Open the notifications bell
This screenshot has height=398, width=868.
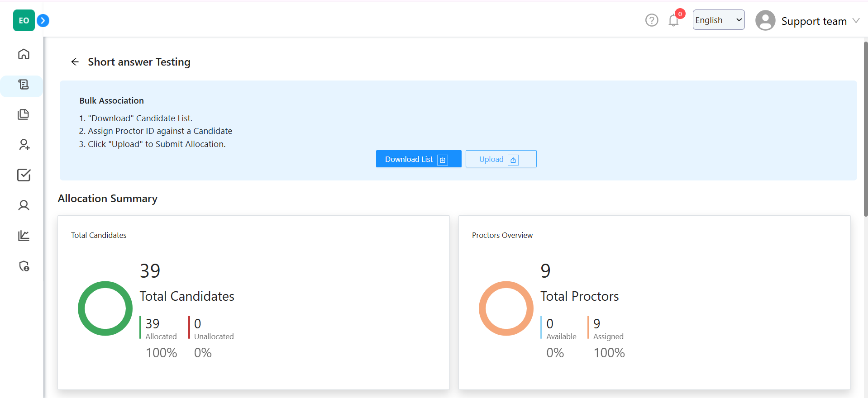click(673, 21)
